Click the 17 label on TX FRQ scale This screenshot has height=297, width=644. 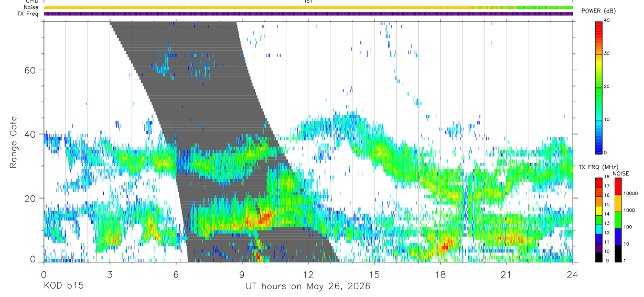[607, 187]
